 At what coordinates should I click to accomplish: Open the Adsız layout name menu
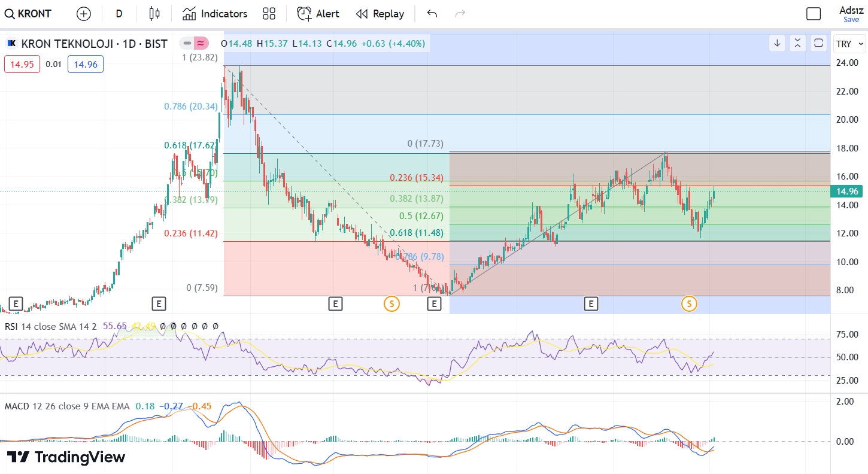(x=851, y=10)
